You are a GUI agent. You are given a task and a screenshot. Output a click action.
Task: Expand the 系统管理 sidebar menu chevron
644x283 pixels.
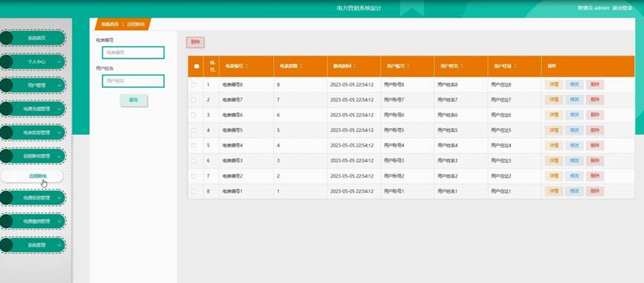click(59, 245)
